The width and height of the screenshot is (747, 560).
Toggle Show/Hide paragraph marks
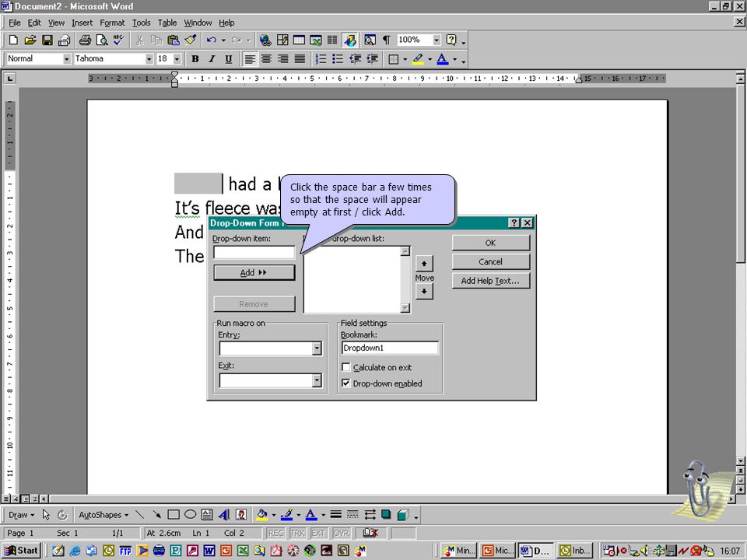[387, 40]
